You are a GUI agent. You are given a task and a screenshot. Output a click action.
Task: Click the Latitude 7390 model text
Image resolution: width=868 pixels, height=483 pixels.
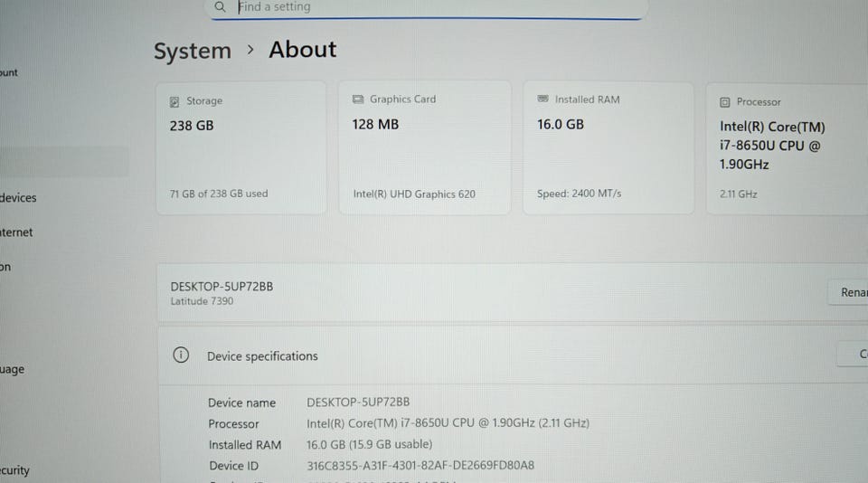[x=202, y=301]
